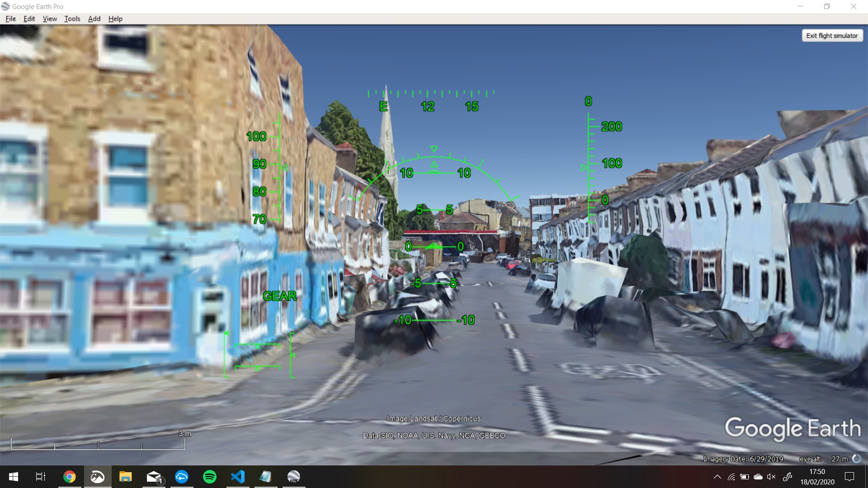The width and height of the screenshot is (868, 488).
Task: Open Spotify from the taskbar
Action: 210,477
